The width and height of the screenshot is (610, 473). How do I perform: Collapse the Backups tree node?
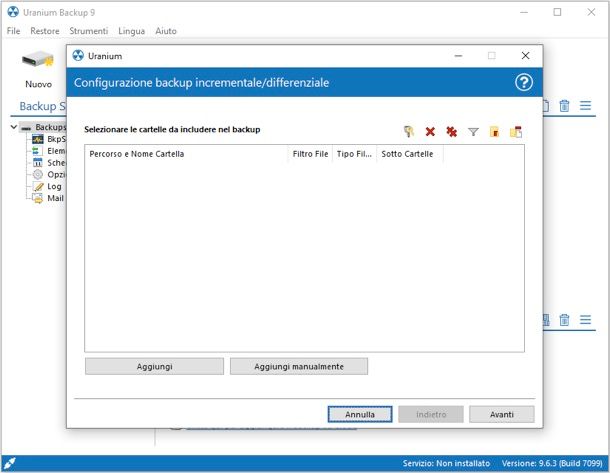coord(14,127)
